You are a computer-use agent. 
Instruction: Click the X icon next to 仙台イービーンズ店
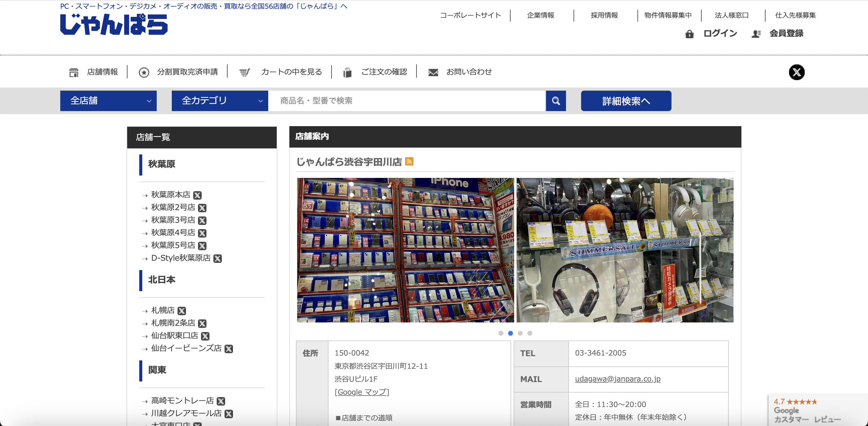pos(229,349)
